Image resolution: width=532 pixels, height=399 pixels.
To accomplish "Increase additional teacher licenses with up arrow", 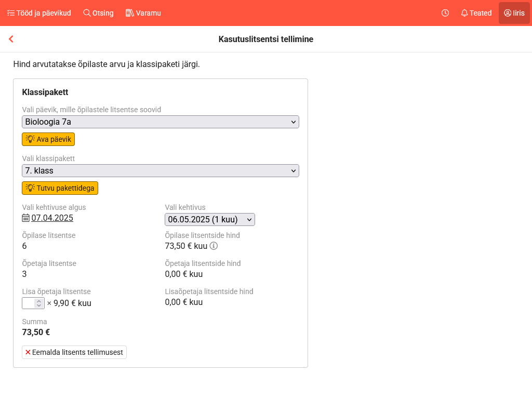I will [38, 301].
